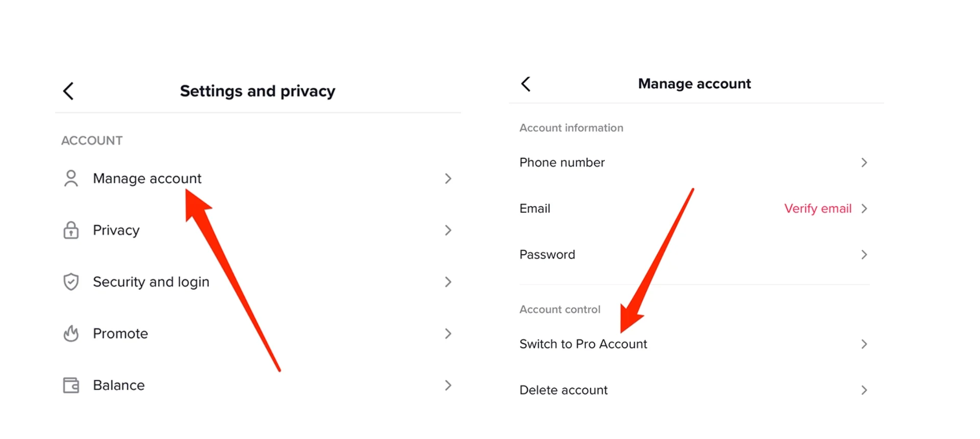980x439 pixels.
Task: Open the Balance row chevron
Action: pos(448,385)
